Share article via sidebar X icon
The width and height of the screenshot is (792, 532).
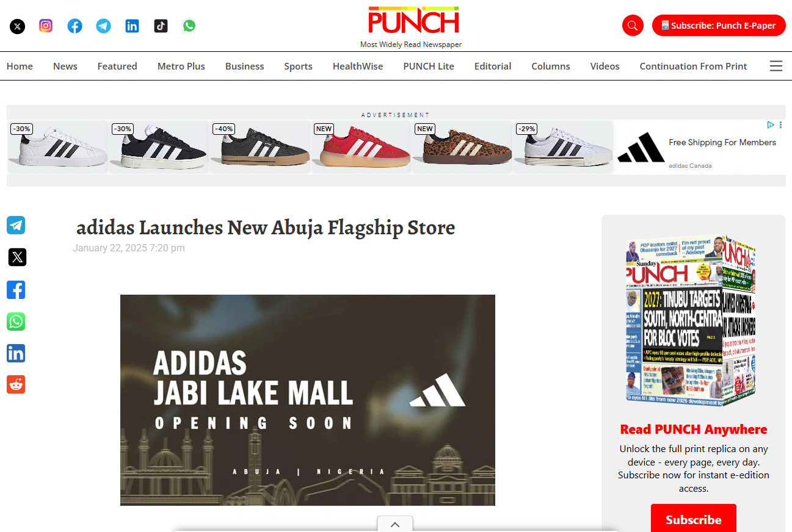[17, 257]
